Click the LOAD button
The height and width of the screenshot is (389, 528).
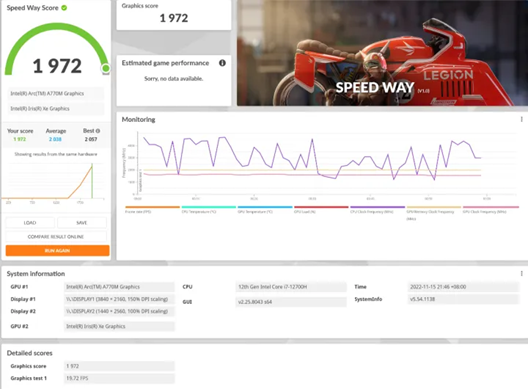click(x=30, y=223)
